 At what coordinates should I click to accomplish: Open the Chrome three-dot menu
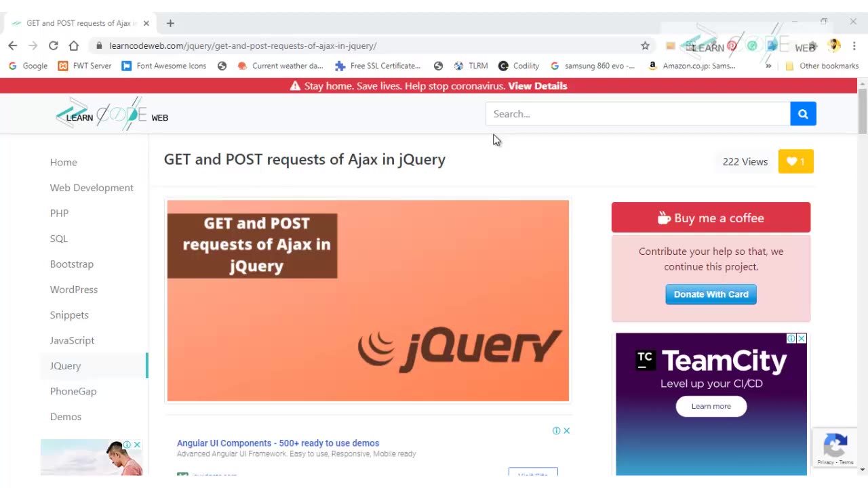click(x=854, y=45)
